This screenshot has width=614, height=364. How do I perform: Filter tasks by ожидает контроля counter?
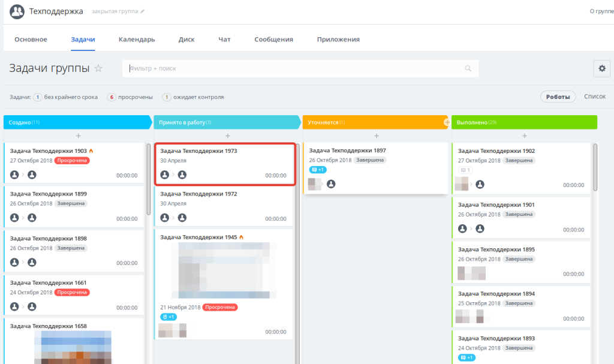[x=167, y=97]
